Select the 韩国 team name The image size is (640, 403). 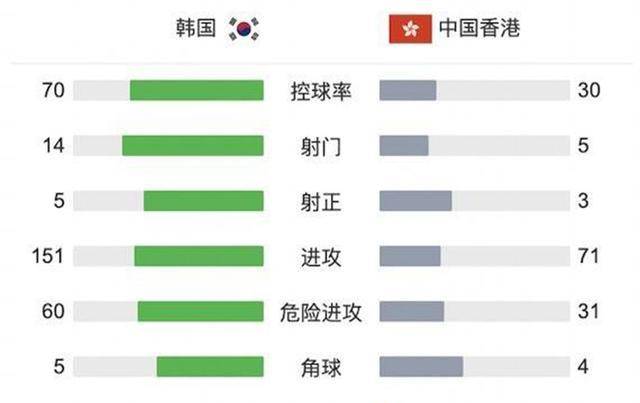196,28
